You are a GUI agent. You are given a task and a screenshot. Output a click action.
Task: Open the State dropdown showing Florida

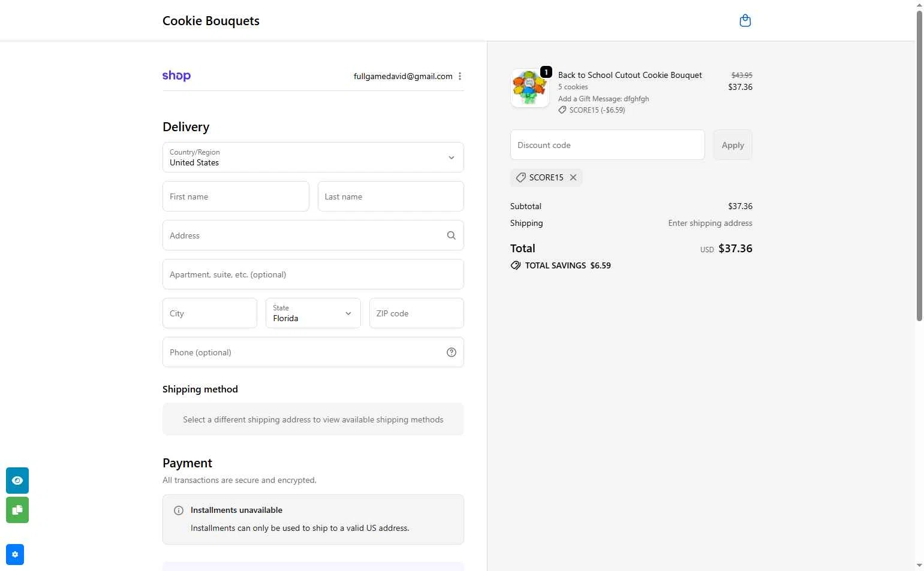tap(313, 313)
